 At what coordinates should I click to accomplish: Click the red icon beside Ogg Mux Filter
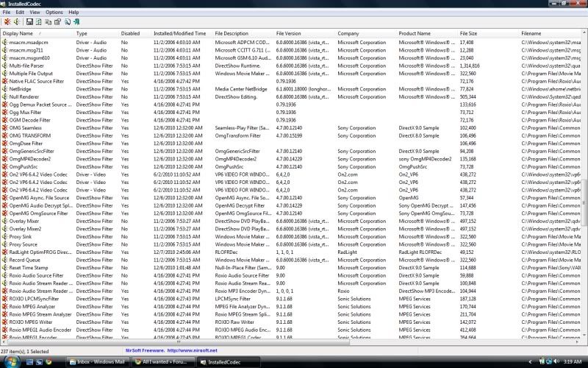(x=5, y=113)
